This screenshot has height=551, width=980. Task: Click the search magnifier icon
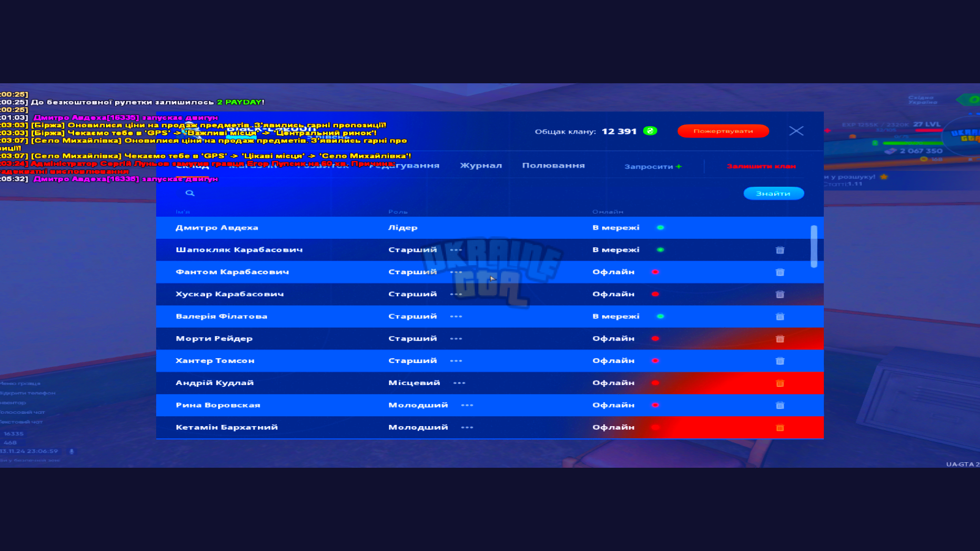coord(190,193)
